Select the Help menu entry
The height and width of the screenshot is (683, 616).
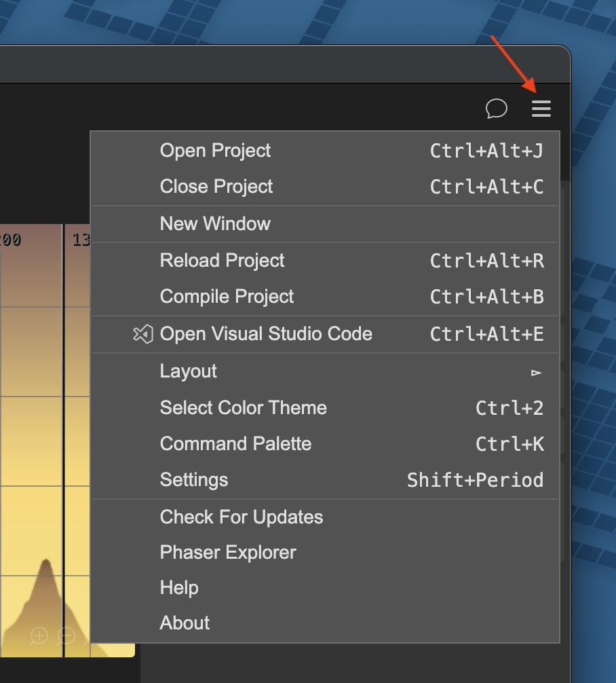point(179,588)
